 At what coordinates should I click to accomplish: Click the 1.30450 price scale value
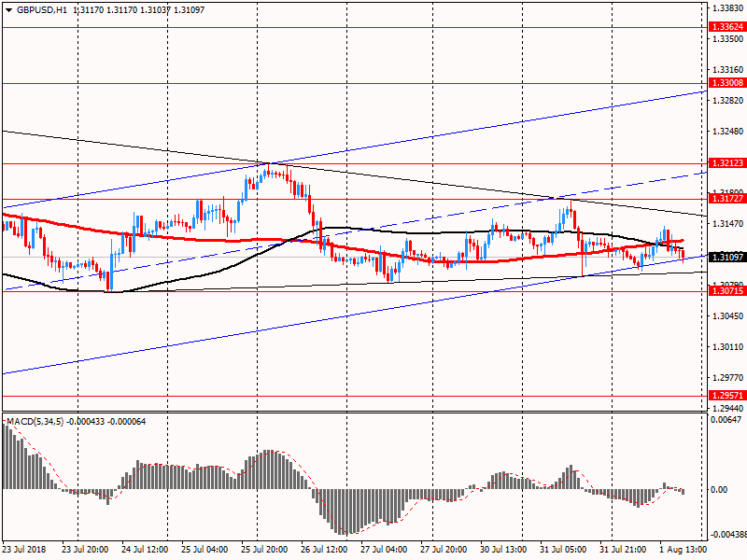728,316
